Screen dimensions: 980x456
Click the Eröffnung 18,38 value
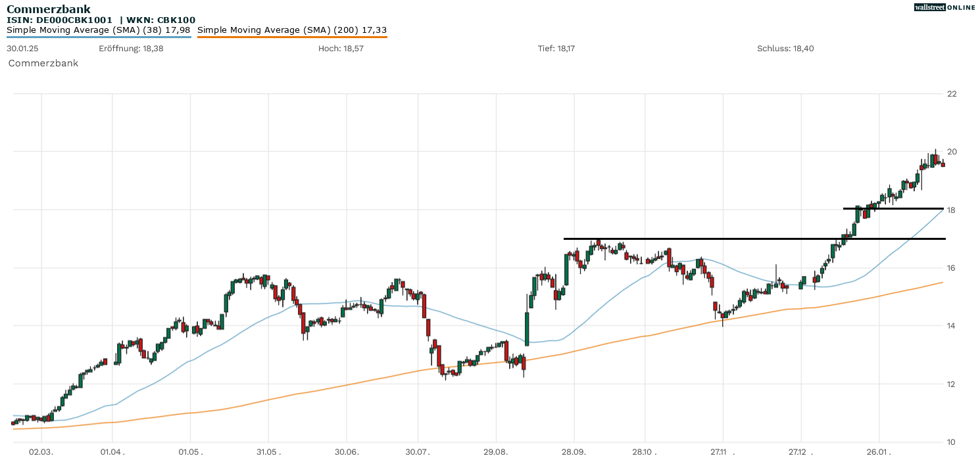pyautogui.click(x=132, y=47)
